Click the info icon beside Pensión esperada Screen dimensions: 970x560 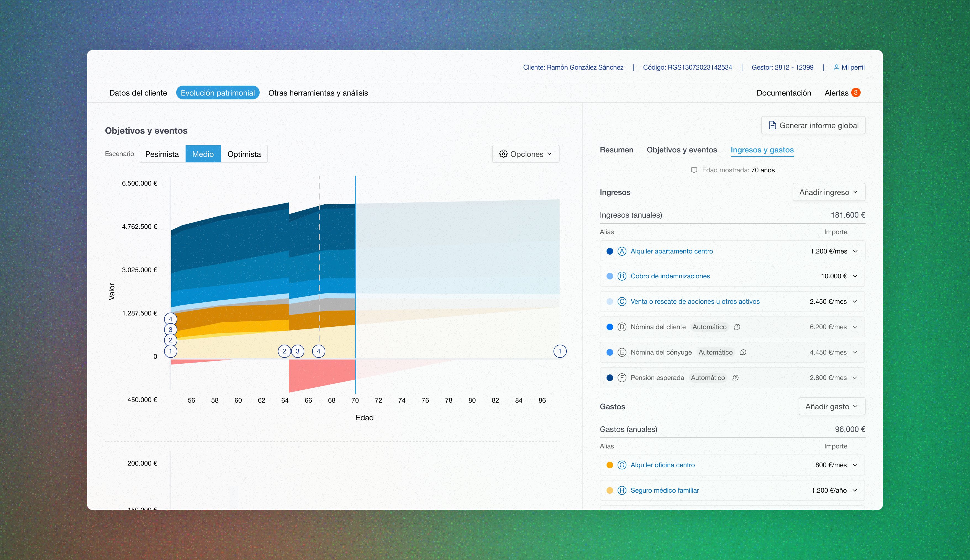736,378
